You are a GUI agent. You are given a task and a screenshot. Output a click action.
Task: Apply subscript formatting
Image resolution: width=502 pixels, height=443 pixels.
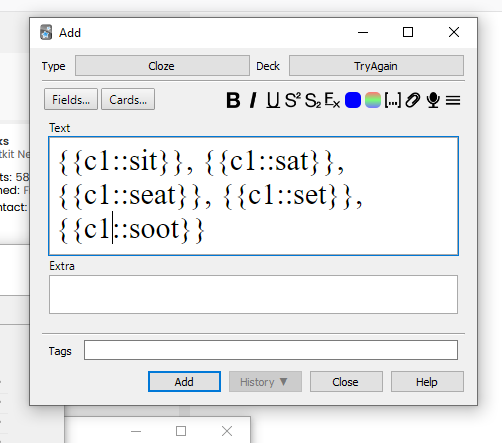pos(313,100)
